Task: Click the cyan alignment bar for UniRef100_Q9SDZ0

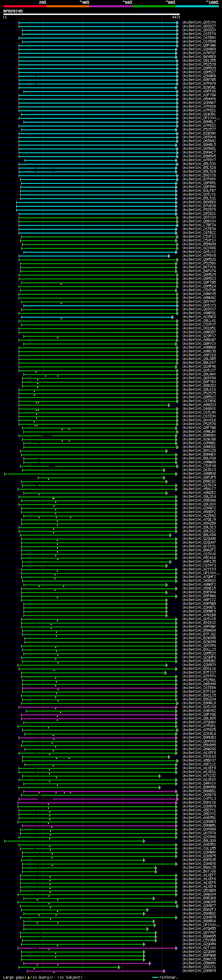Action: [x=100, y=30]
